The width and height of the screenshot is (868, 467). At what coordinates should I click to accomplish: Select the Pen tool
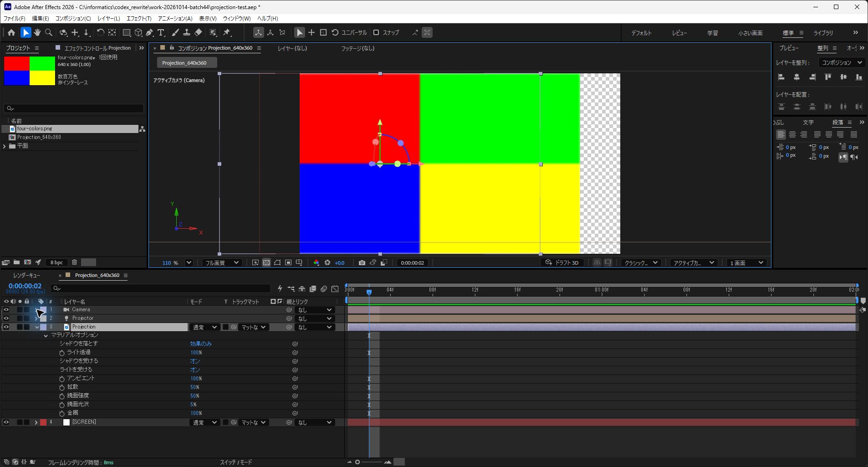pyautogui.click(x=149, y=33)
